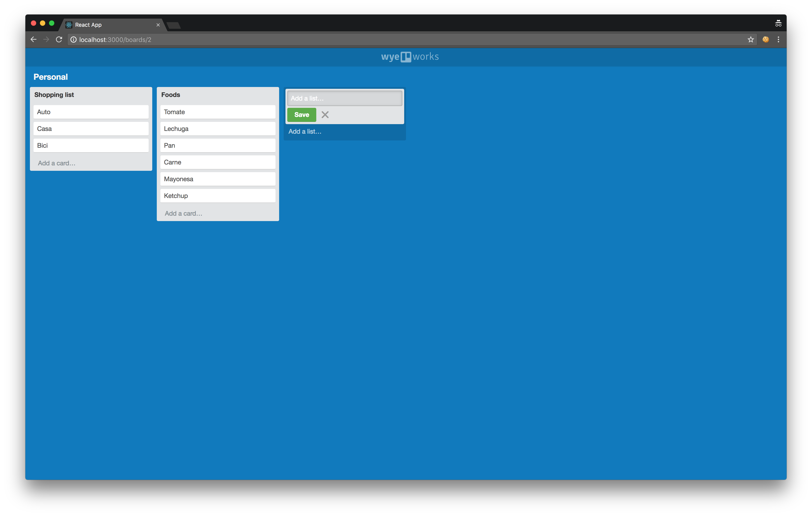Viewport: 812px width, 516px height.
Task: Focus the Add a list text input
Action: coord(345,98)
